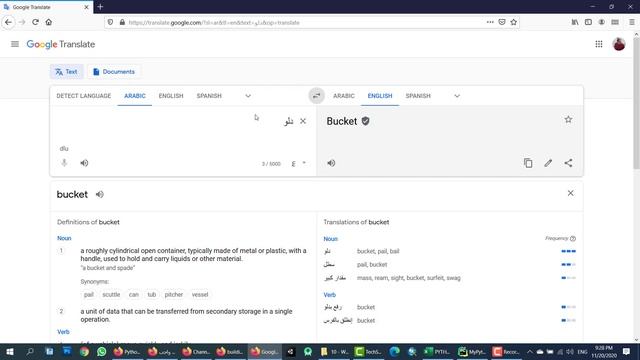Select English as target language
640x360 pixels.
(380, 96)
